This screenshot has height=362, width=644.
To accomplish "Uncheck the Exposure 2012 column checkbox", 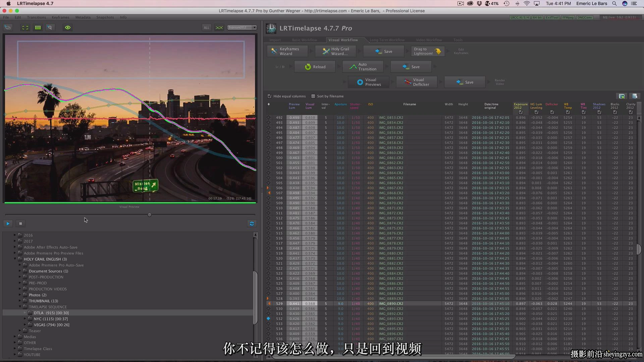I will tap(521, 112).
